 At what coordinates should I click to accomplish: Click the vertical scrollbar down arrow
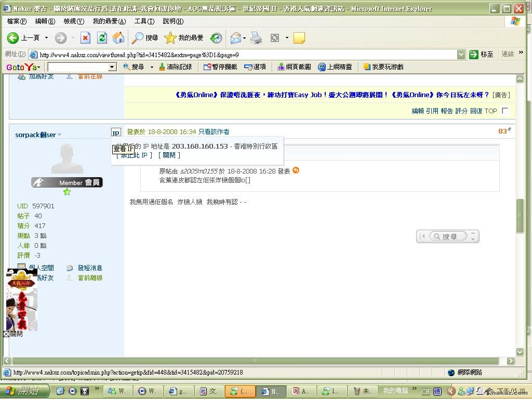pos(520,352)
